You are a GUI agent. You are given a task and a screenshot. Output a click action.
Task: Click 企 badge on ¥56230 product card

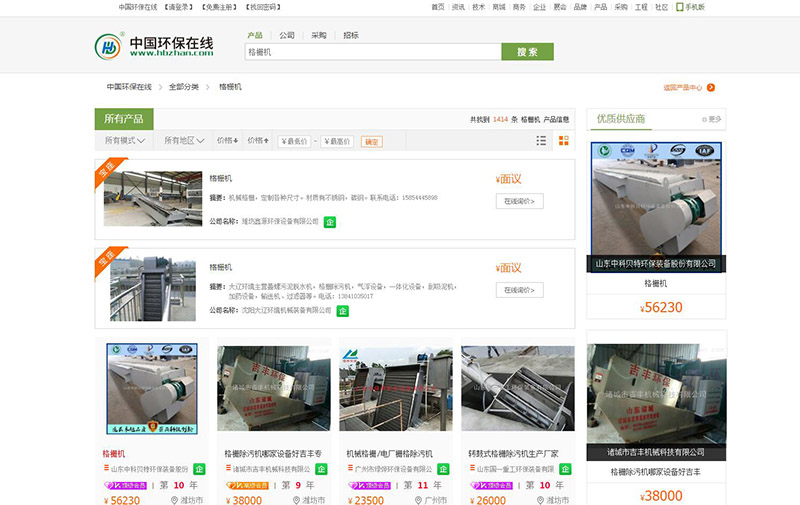click(x=199, y=469)
